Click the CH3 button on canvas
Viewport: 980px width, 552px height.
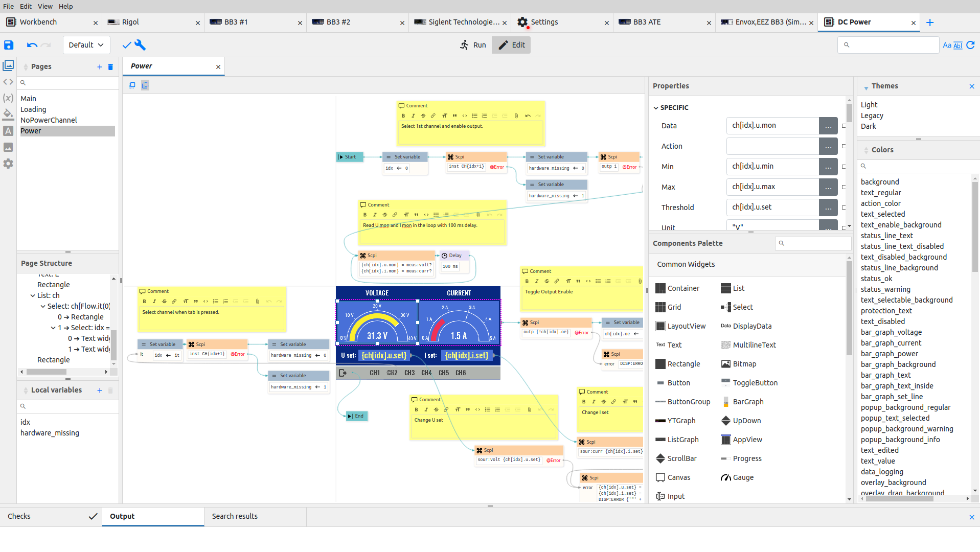(x=409, y=373)
